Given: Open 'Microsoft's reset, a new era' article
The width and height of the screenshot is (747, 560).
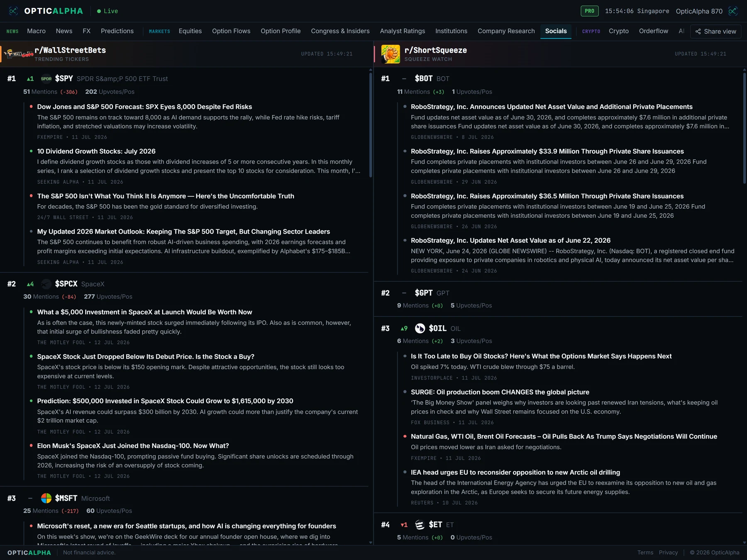Looking at the screenshot, I should click(187, 526).
